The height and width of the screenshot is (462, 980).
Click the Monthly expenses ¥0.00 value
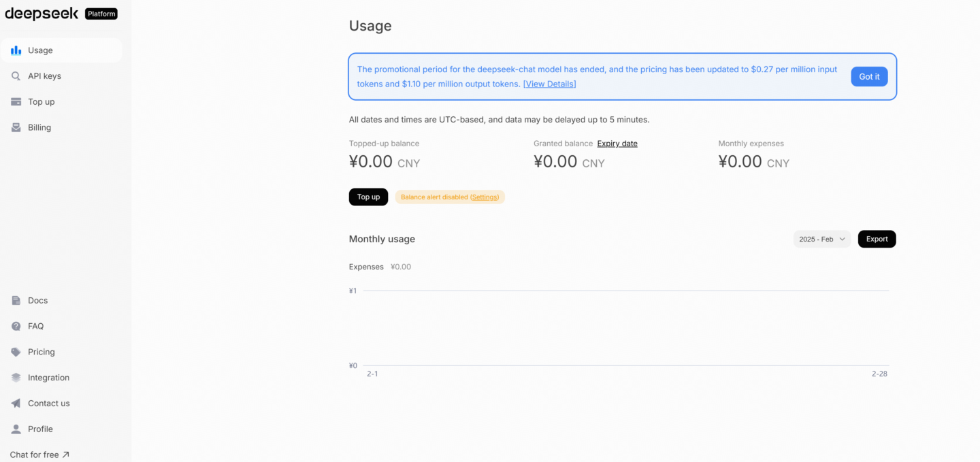coord(754,162)
